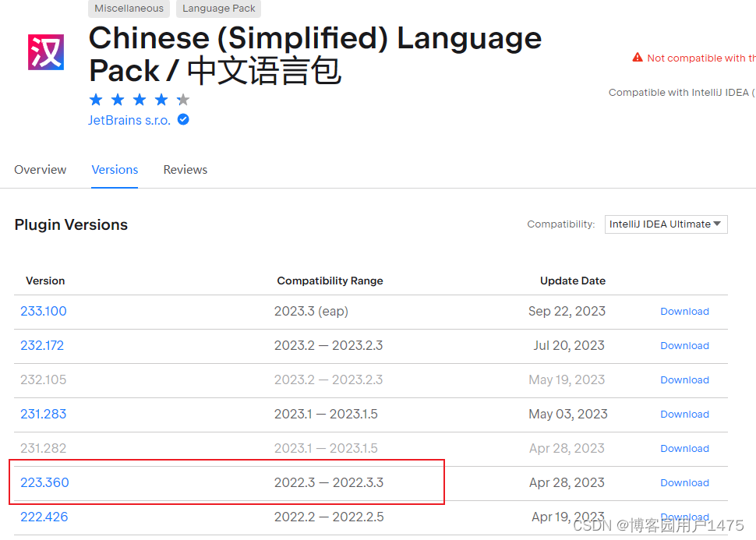Download version 231.282
The width and height of the screenshot is (756, 540).
684,448
